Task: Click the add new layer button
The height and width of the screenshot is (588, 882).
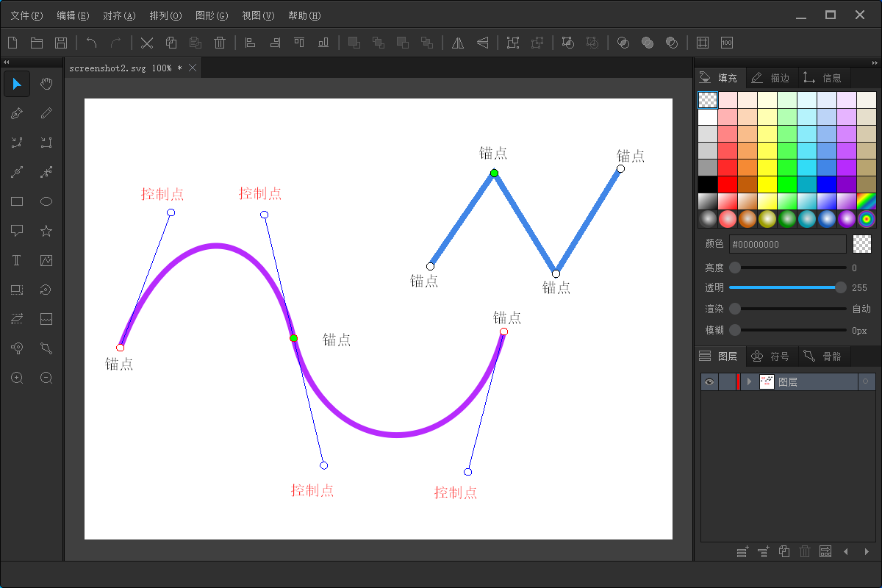Action: pyautogui.click(x=743, y=551)
